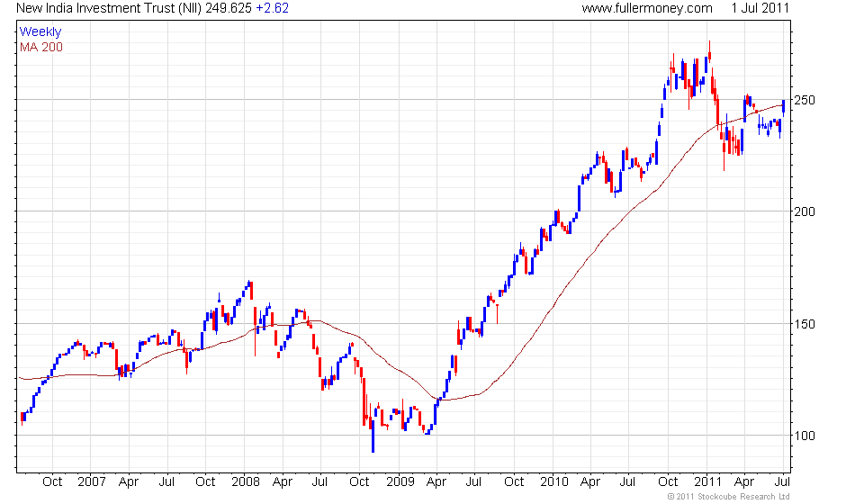The width and height of the screenshot is (864, 504).
Task: Click the New India Investment Trust (NII) title
Action: 109,8
